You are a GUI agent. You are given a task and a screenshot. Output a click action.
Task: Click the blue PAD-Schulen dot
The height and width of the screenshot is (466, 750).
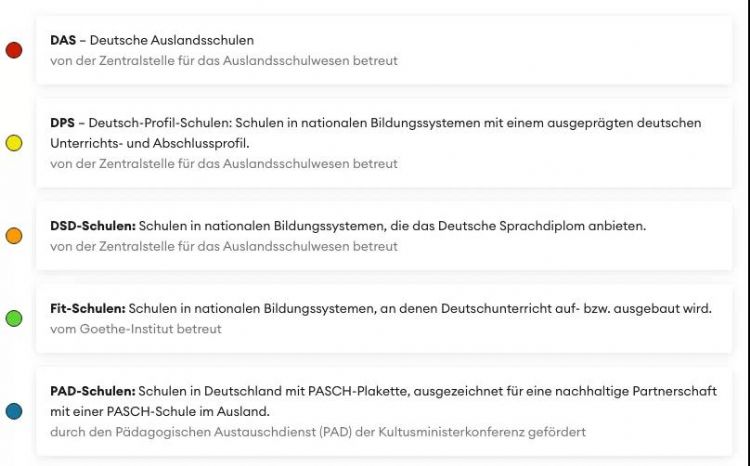point(14,411)
